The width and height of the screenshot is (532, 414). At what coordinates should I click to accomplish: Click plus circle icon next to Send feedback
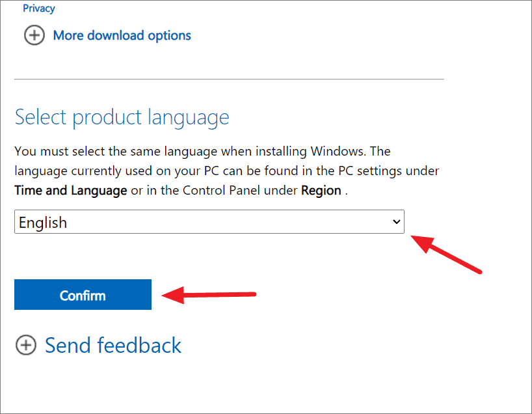[26, 345]
